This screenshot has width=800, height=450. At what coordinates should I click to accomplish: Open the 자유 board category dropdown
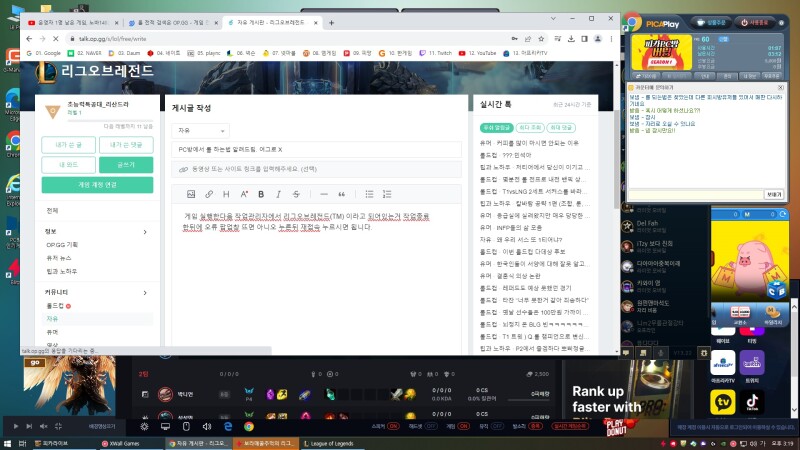[x=200, y=130]
